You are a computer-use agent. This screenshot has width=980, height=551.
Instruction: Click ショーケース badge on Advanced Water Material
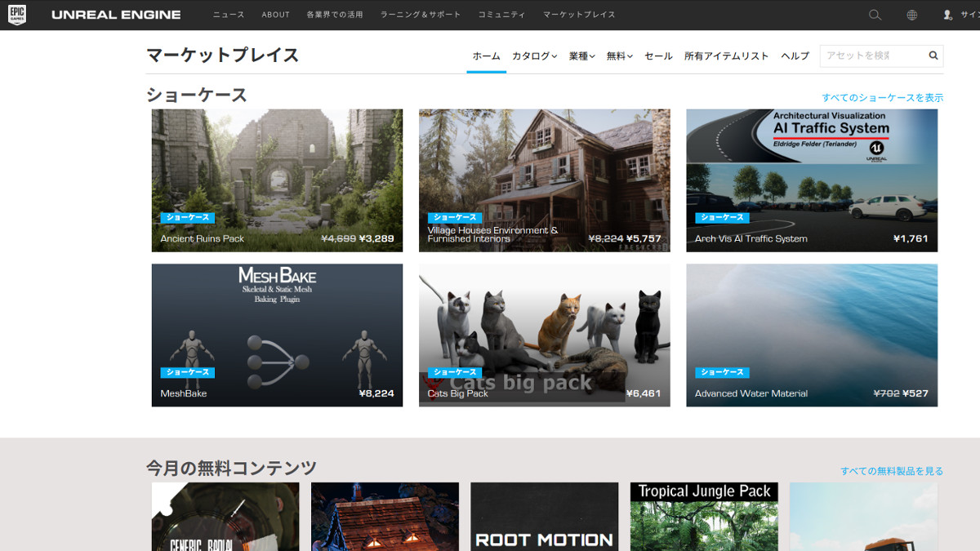pos(722,372)
